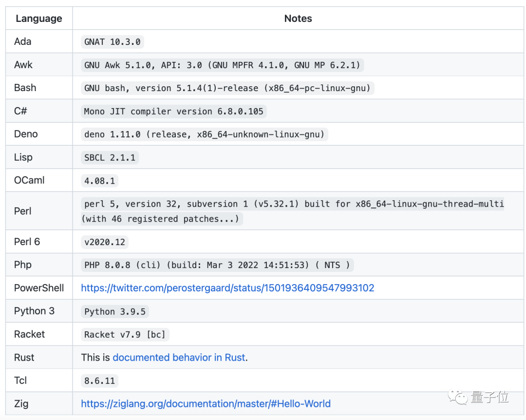This screenshot has height=420, width=526.
Task: Click the C# language cell
Action: tap(20, 111)
